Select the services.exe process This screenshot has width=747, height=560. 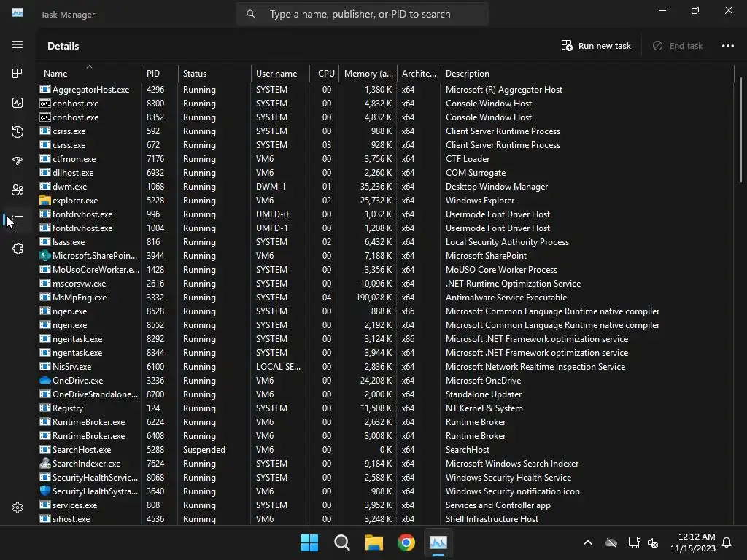(x=385, y=505)
